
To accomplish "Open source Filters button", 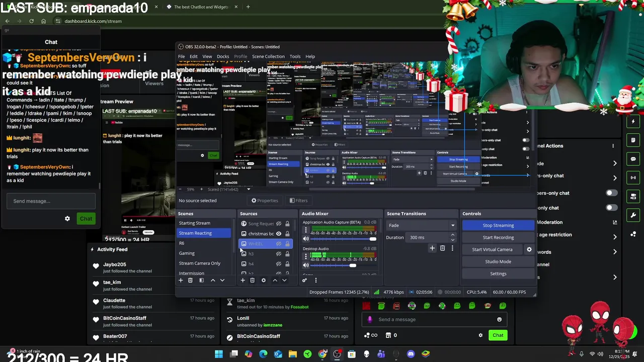I will 298,201.
